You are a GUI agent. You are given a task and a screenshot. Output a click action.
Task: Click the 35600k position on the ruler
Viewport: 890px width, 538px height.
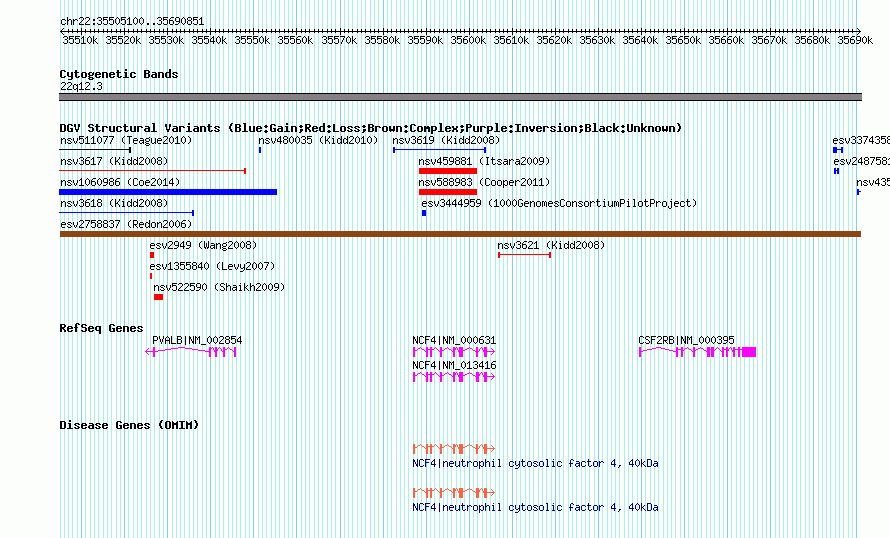(x=468, y=40)
